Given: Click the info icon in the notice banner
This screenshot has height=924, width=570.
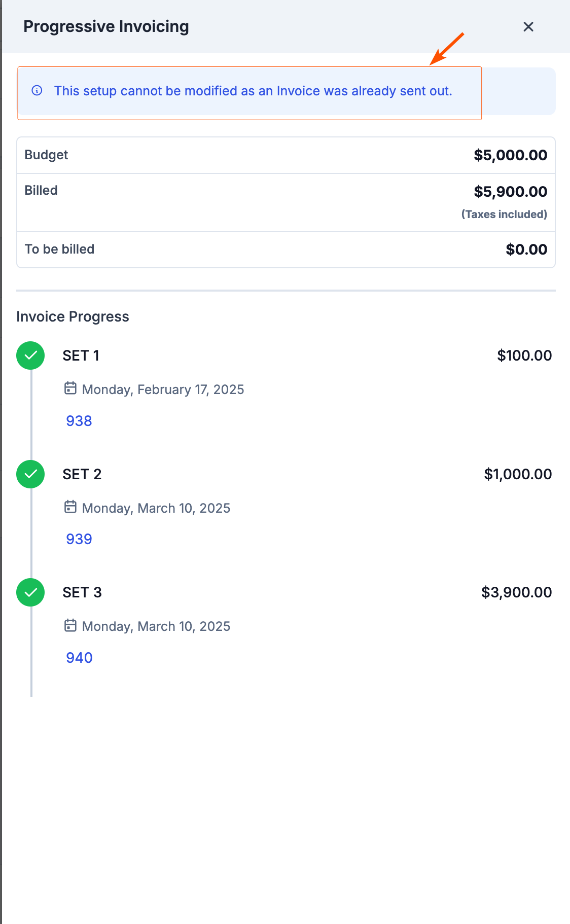Looking at the screenshot, I should 37,91.
